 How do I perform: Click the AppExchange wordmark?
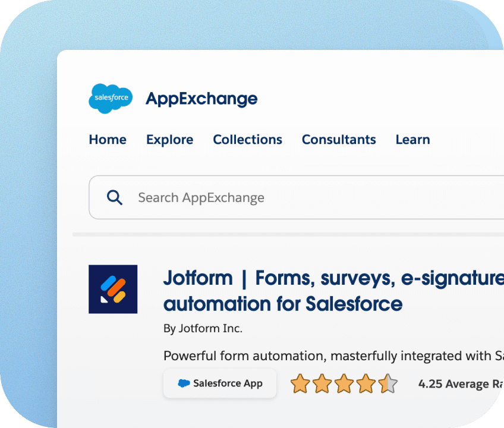click(x=201, y=99)
